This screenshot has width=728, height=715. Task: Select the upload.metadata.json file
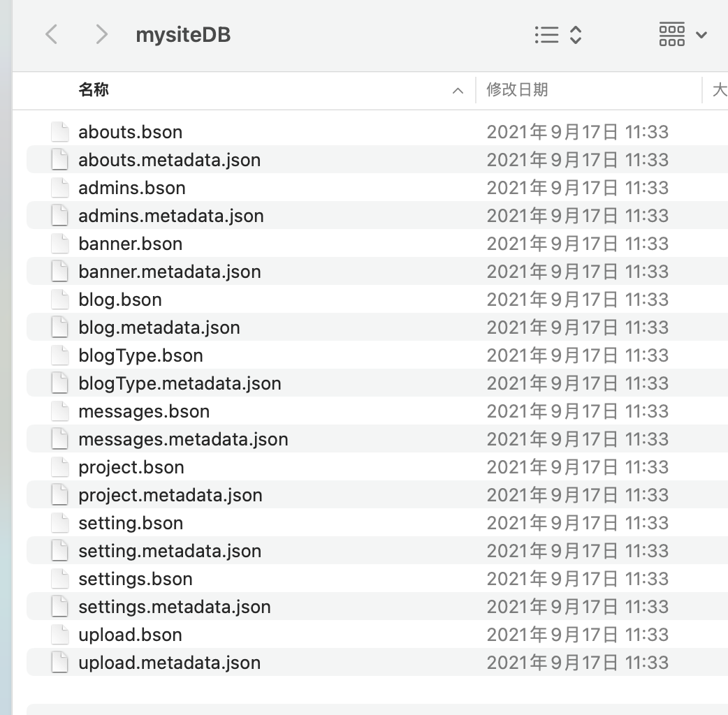click(170, 663)
